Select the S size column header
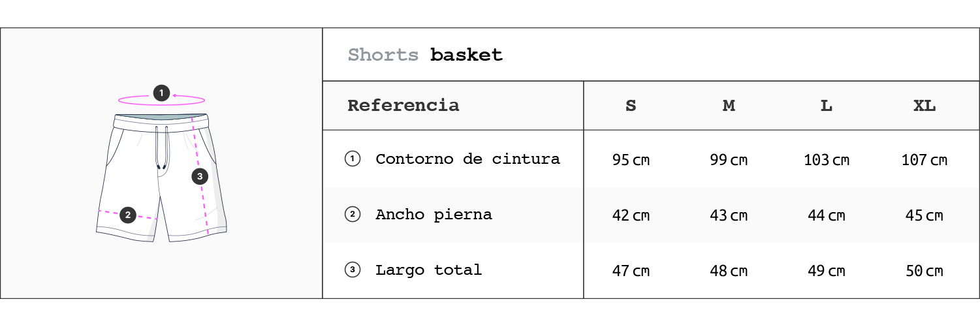Image resolution: width=980 pixels, height=327 pixels. click(x=631, y=106)
